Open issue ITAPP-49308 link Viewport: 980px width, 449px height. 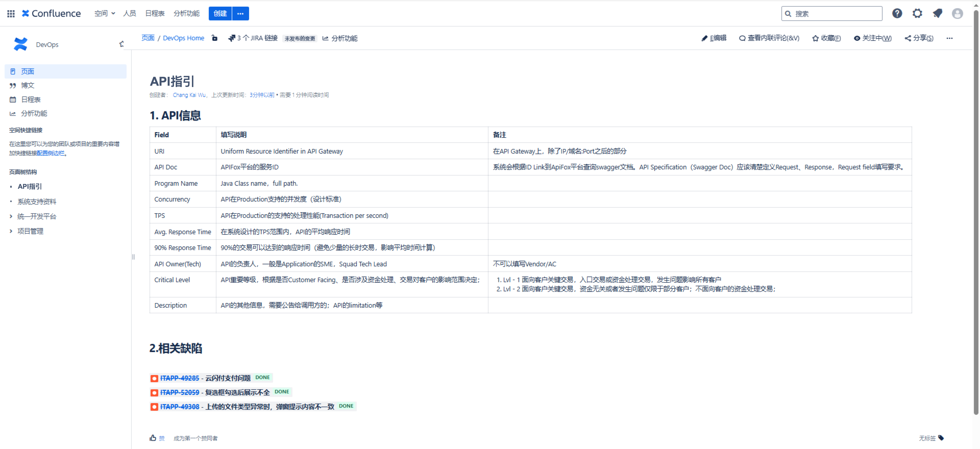[x=180, y=407]
